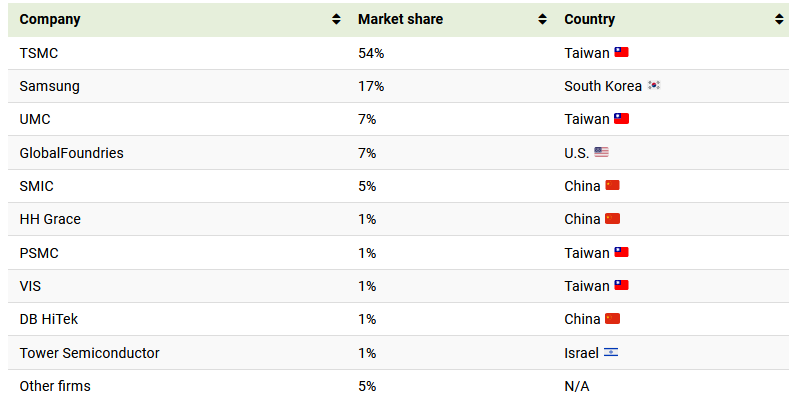The width and height of the screenshot is (799, 405).
Task: Click the Taiwan flag in UMC row
Action: [621, 119]
